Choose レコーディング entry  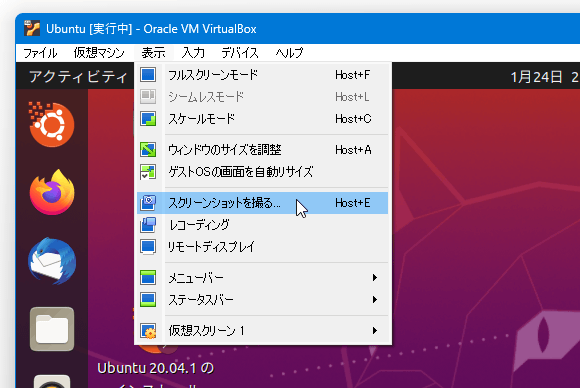pos(263,225)
